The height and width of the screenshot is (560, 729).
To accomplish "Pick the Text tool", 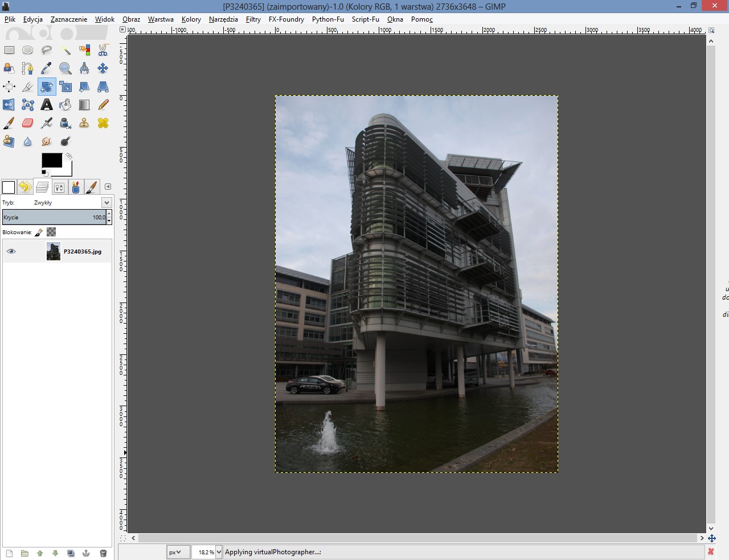I will click(x=47, y=105).
